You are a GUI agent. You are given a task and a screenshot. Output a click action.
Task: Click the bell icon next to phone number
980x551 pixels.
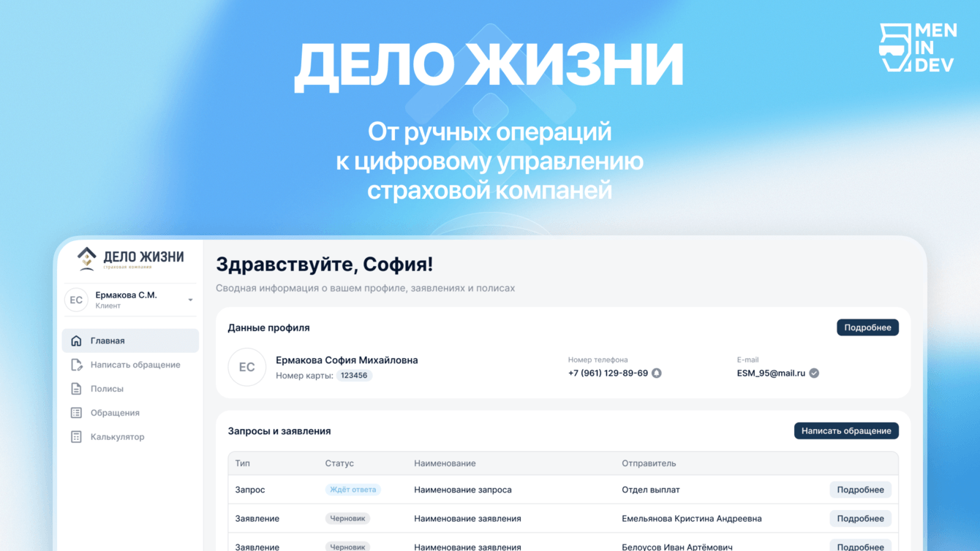[x=656, y=373]
